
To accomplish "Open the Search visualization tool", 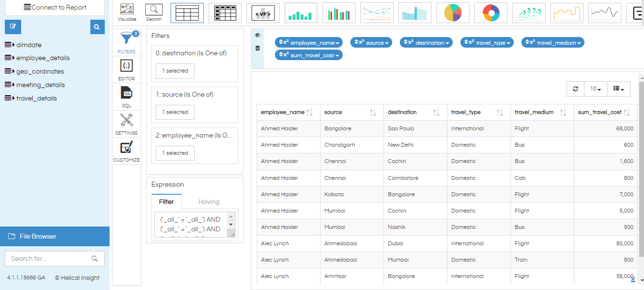I will tap(154, 13).
